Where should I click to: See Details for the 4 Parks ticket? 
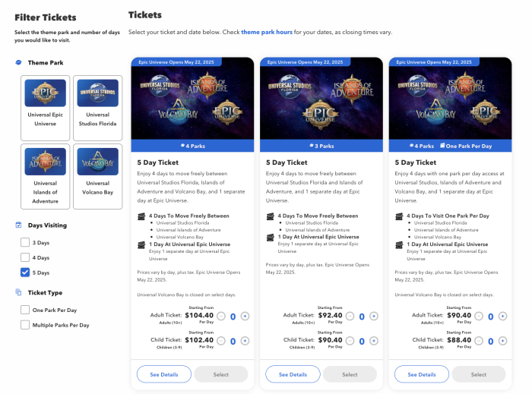coord(164,374)
